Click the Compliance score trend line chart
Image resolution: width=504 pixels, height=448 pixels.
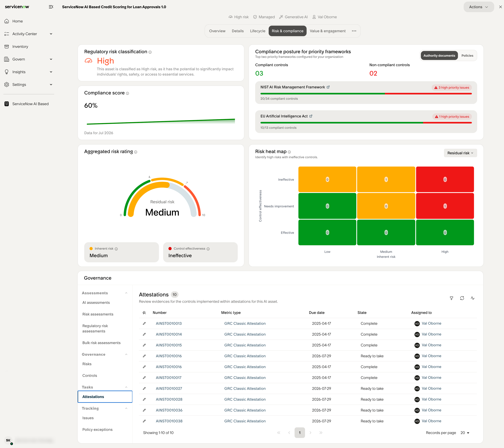coord(161,122)
